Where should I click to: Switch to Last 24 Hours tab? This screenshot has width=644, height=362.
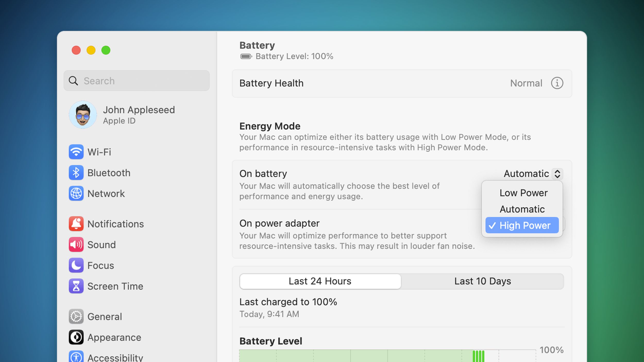pyautogui.click(x=320, y=281)
